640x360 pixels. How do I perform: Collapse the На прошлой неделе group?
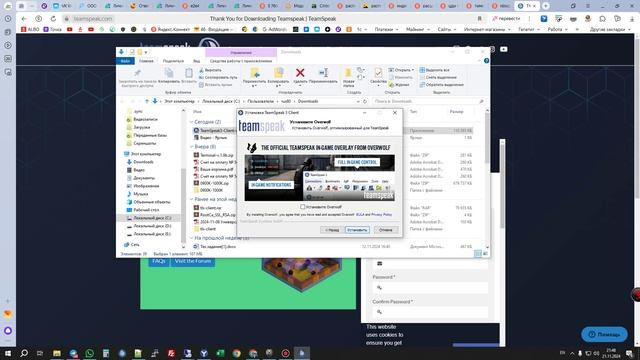click(191, 238)
